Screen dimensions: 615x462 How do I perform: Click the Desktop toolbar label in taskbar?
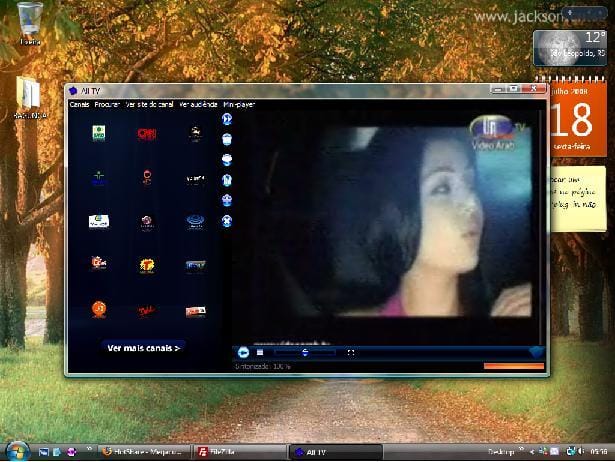click(501, 452)
